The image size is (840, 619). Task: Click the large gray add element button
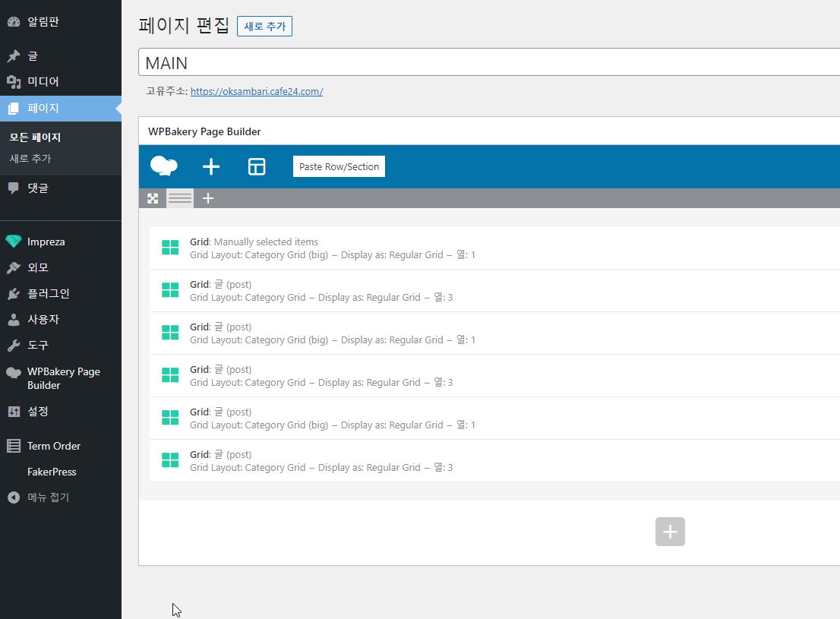(x=670, y=532)
